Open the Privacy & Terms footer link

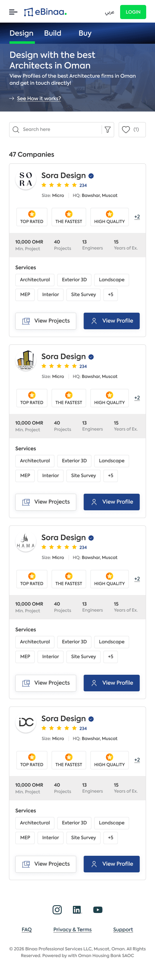(x=73, y=930)
